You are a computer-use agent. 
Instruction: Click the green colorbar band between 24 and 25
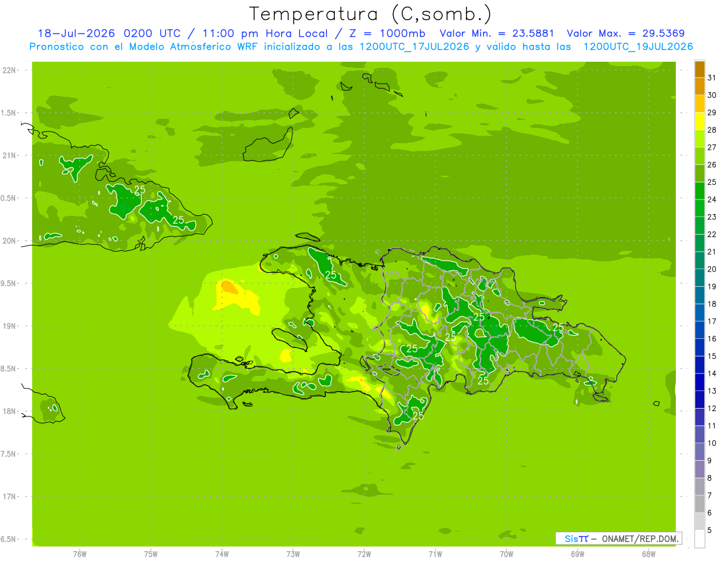point(699,190)
